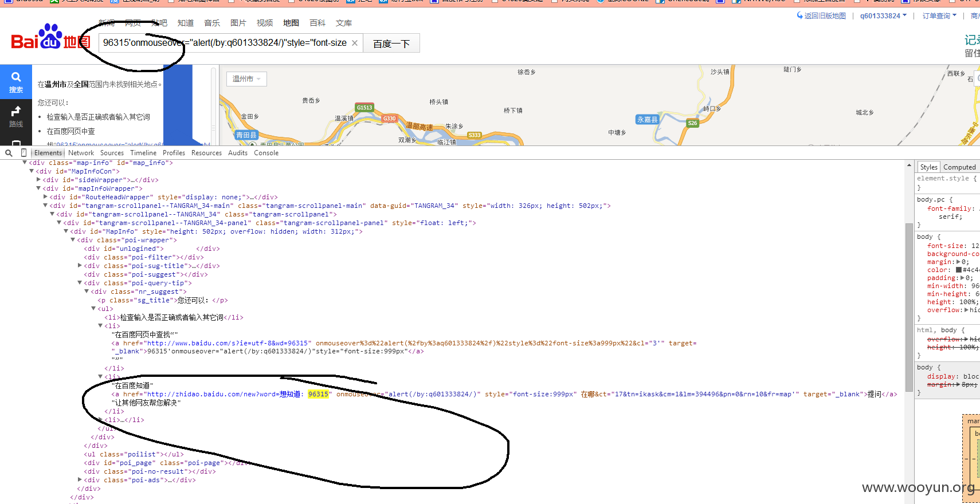This screenshot has height=504, width=980.
Task: Expand the poi-sug-title div node
Action: point(80,266)
